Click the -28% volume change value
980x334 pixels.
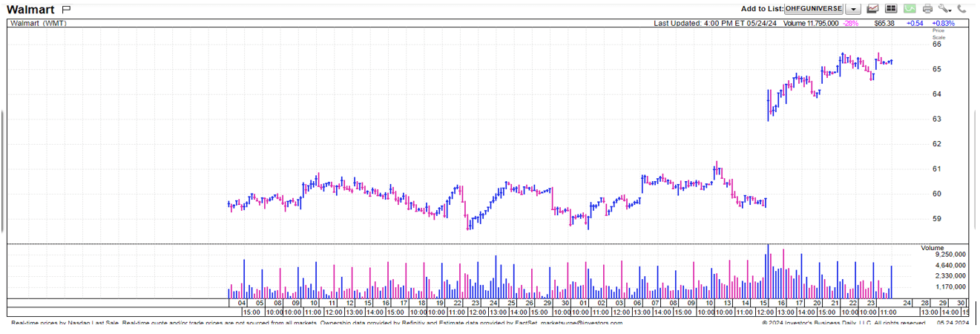click(850, 23)
